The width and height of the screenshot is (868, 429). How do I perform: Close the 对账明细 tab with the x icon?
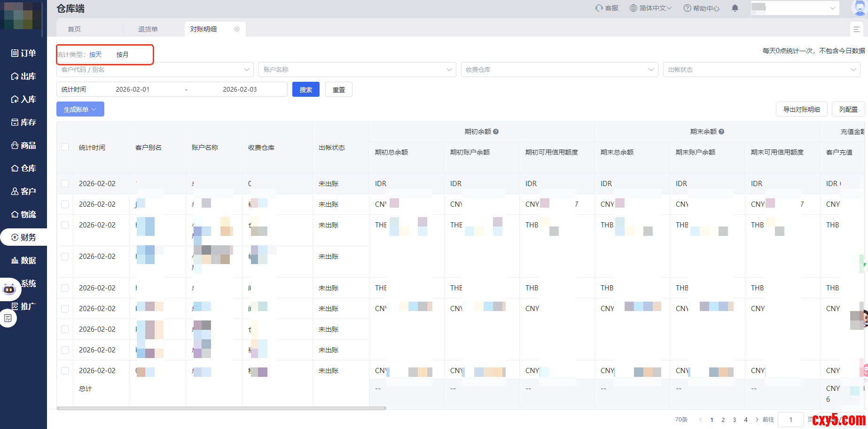[237, 29]
